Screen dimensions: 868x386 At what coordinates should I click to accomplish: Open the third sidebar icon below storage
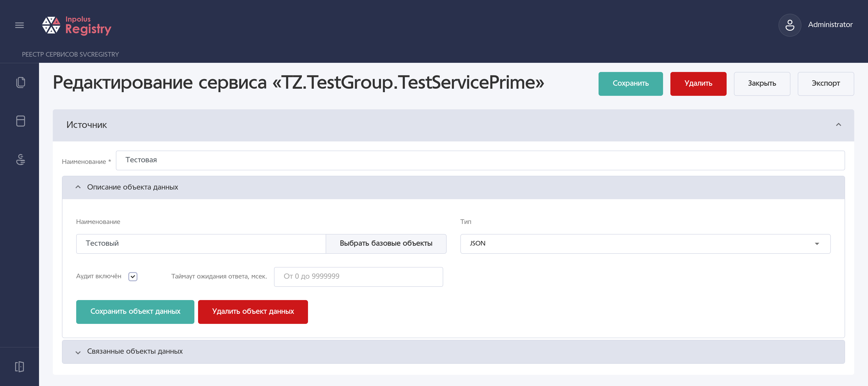(21, 160)
